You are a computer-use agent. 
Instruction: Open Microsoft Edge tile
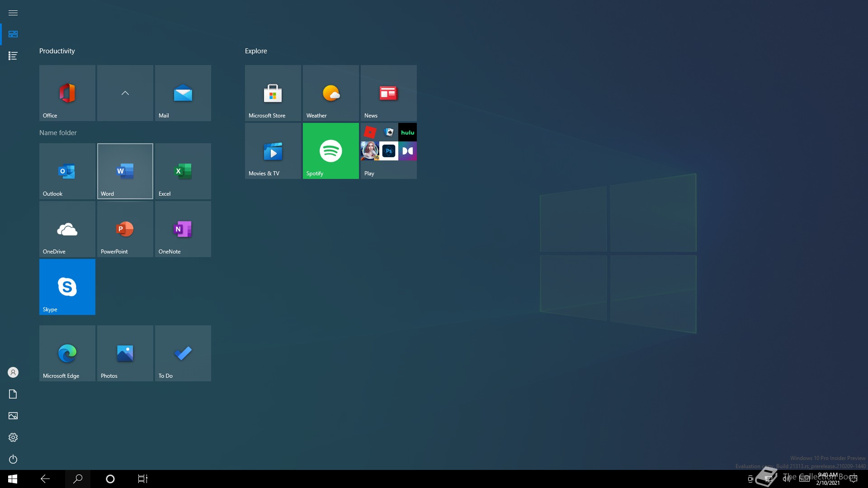pyautogui.click(x=67, y=353)
